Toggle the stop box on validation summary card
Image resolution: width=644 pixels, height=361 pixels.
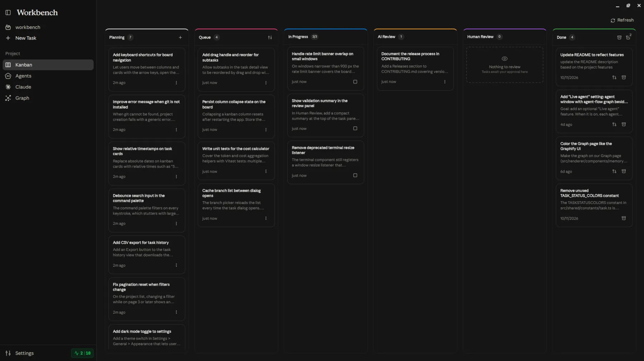(x=355, y=129)
